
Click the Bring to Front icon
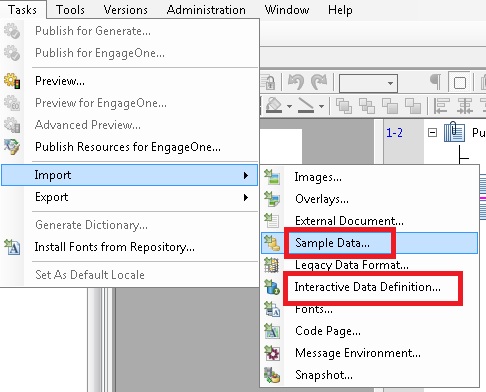pos(344,106)
